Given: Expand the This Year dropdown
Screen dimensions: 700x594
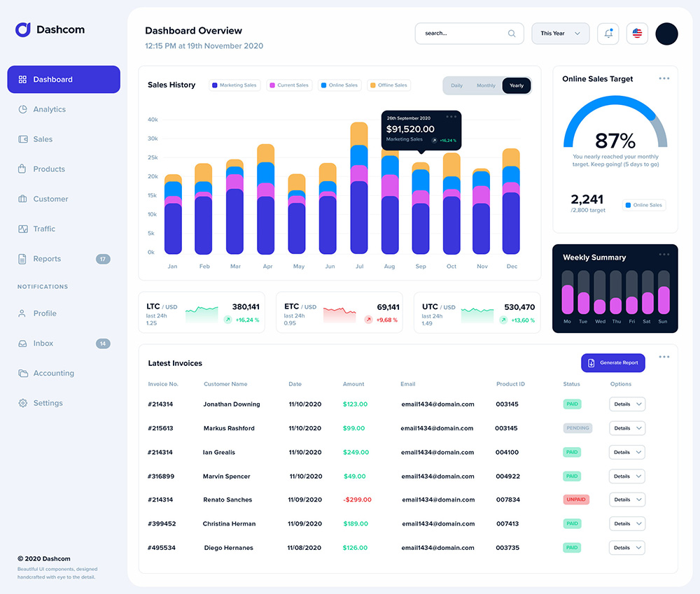Looking at the screenshot, I should pos(560,34).
